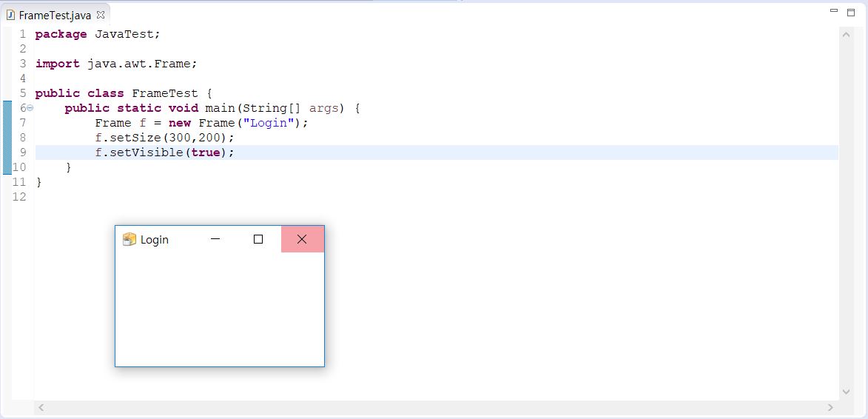This screenshot has width=868, height=419.
Task: Click the 'new' keyword on line 7
Action: 180,123
